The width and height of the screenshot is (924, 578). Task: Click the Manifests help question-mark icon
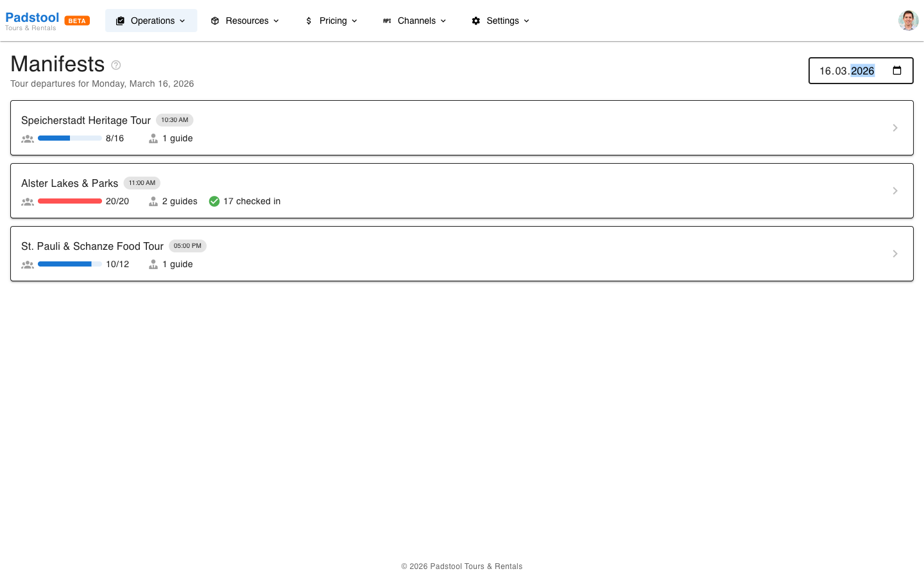(x=116, y=65)
